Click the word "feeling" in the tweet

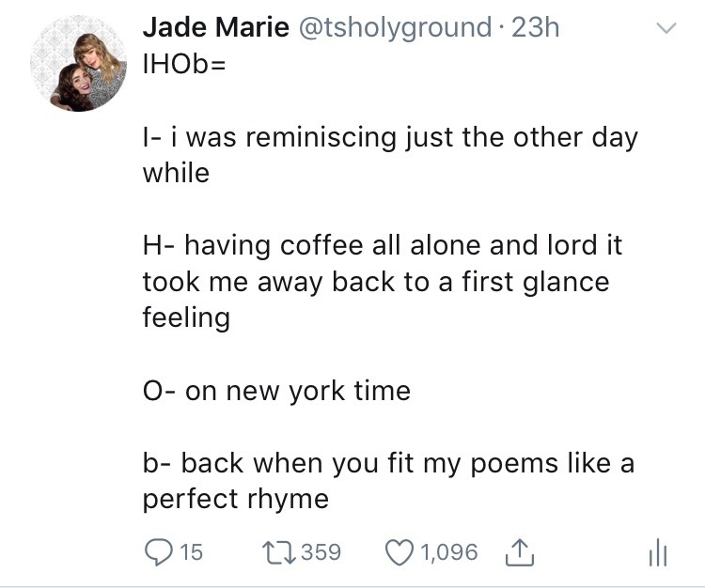(186, 317)
